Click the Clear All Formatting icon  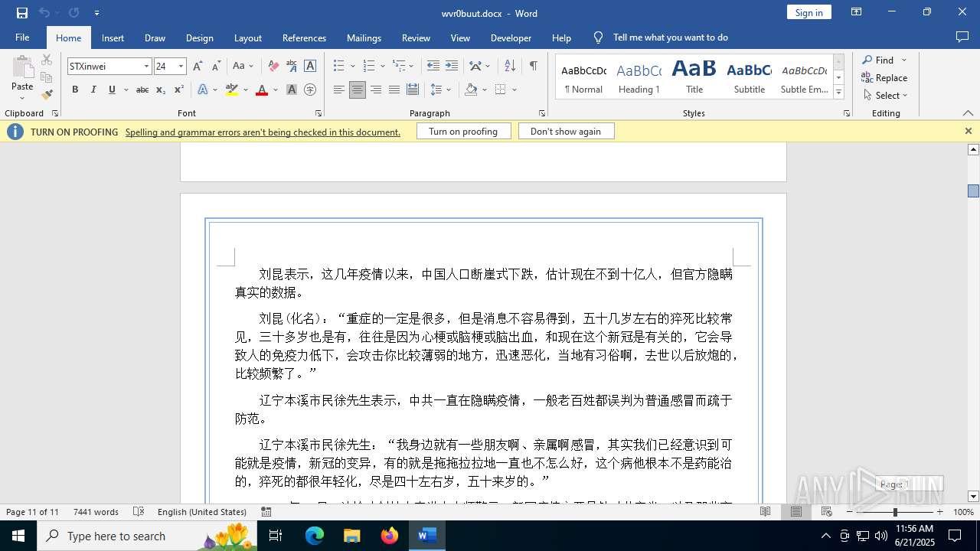click(x=273, y=66)
